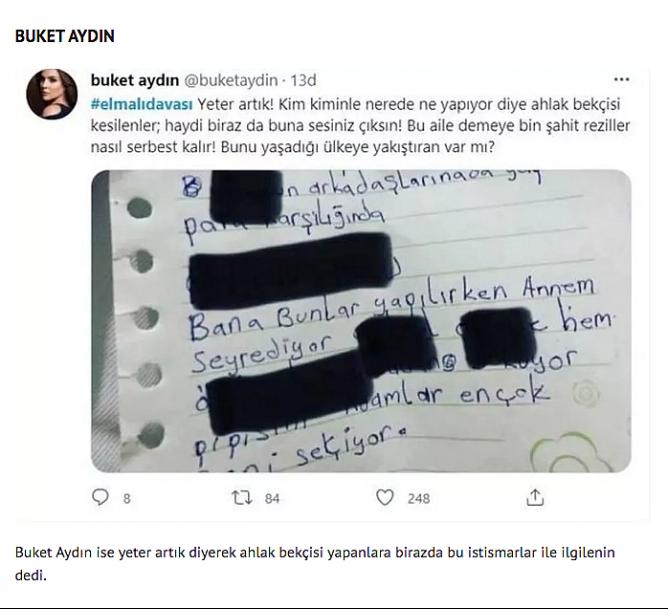Click the 'Annem' handwritten word in the image

(x=558, y=287)
